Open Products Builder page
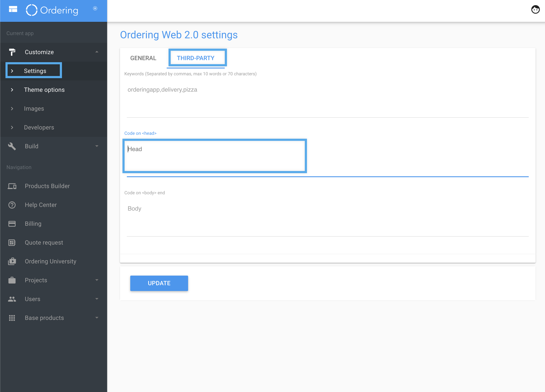Viewport: 545px width, 392px height. click(x=47, y=186)
